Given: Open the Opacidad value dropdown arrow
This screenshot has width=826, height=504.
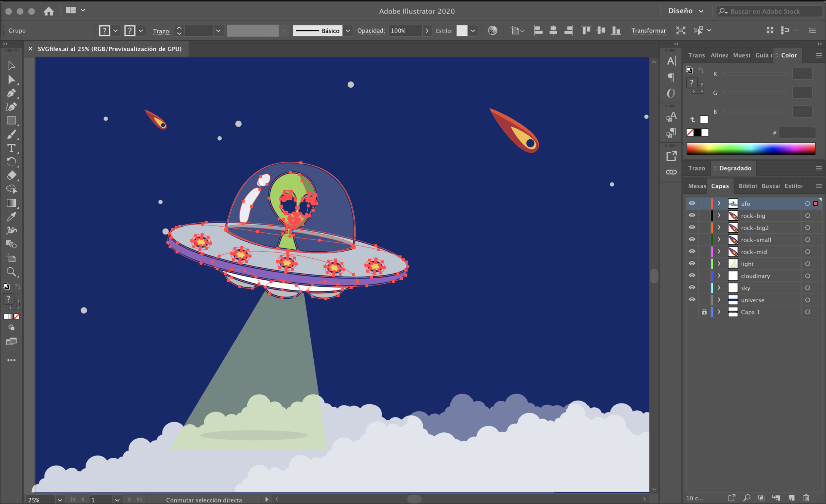Looking at the screenshot, I should point(427,31).
